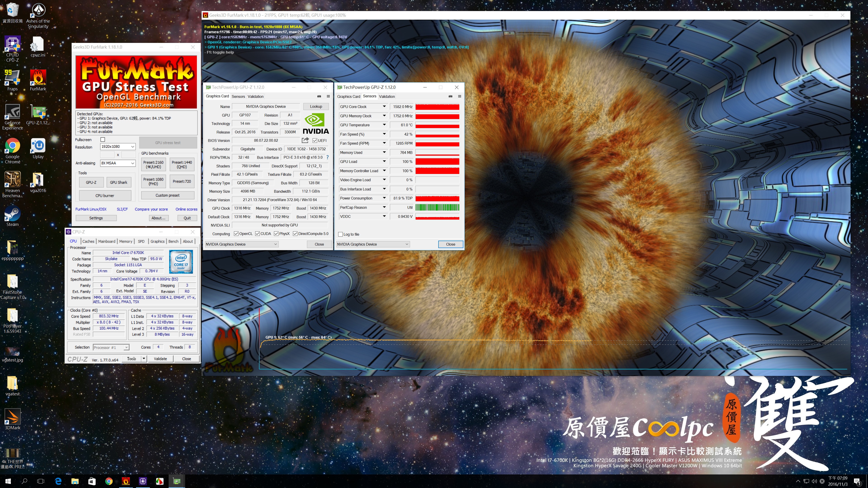This screenshot has height=488, width=868.
Task: Open the Compare your score link
Action: 151,209
